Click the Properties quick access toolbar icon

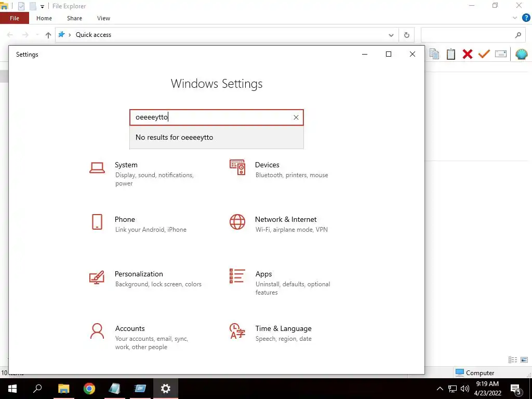point(21,6)
